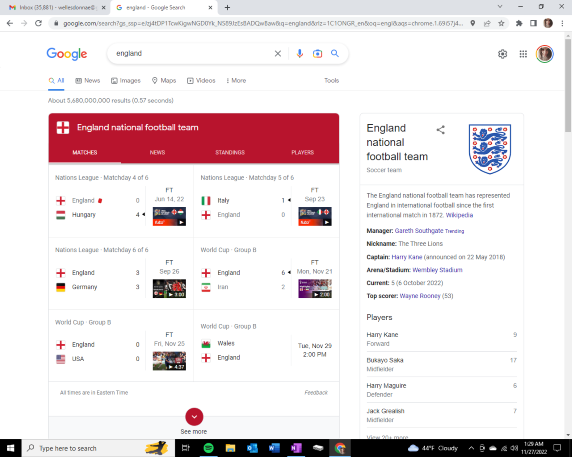The height and width of the screenshot is (457, 572).
Task: Play England vs Germany highlights video
Action: (169, 288)
